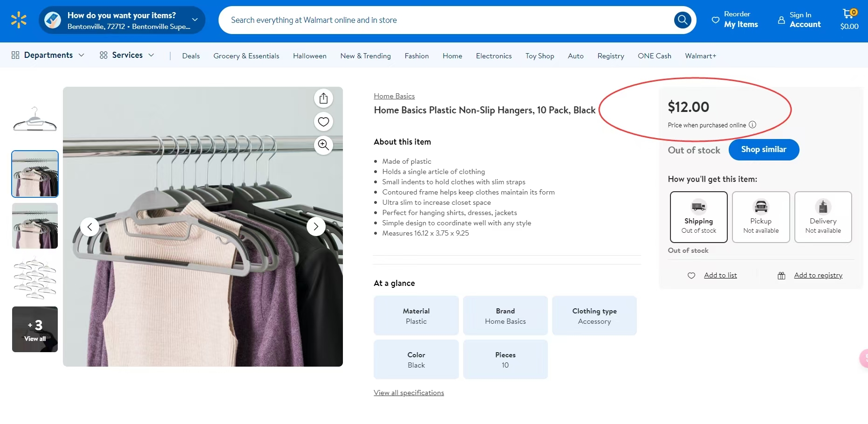Click the Walmart spark logo
The height and width of the screenshot is (424, 868).
click(19, 20)
